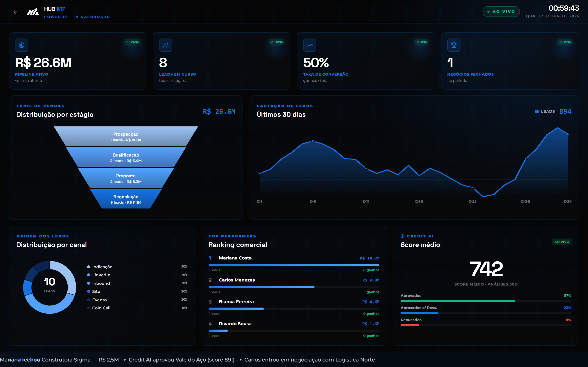Click the Credit AI ticker news item
The image size is (588, 367).
pyautogui.click(x=181, y=360)
